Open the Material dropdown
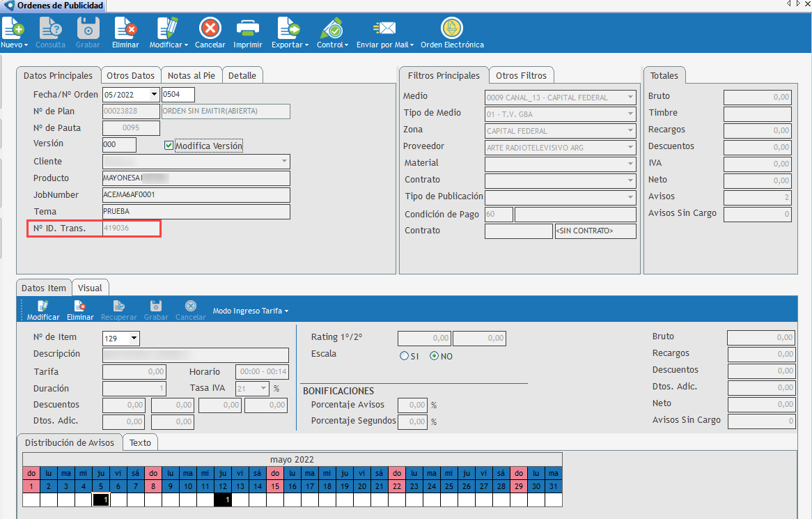The image size is (812, 519). (x=630, y=164)
